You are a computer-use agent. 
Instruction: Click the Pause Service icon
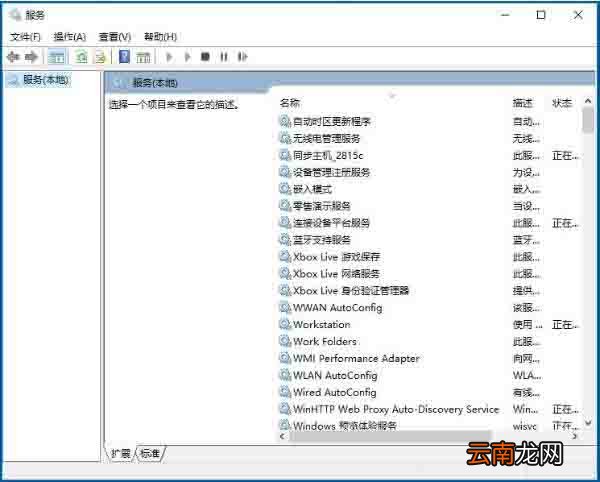click(x=224, y=57)
